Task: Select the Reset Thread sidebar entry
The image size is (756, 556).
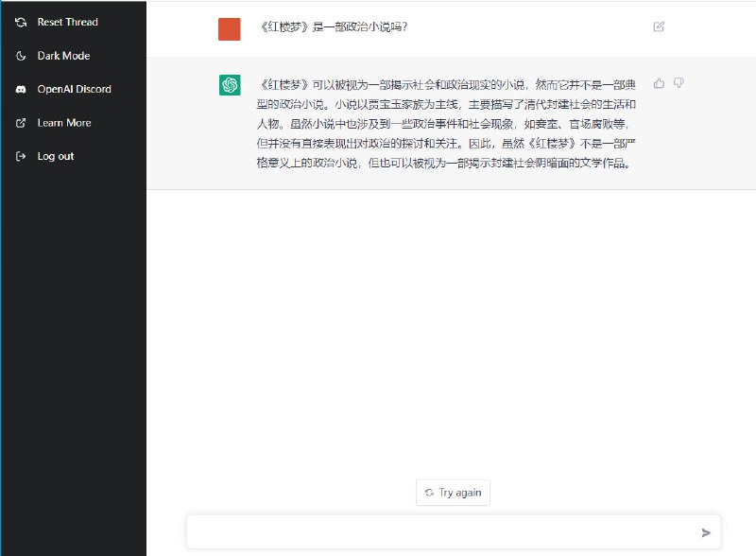Action: (x=67, y=22)
